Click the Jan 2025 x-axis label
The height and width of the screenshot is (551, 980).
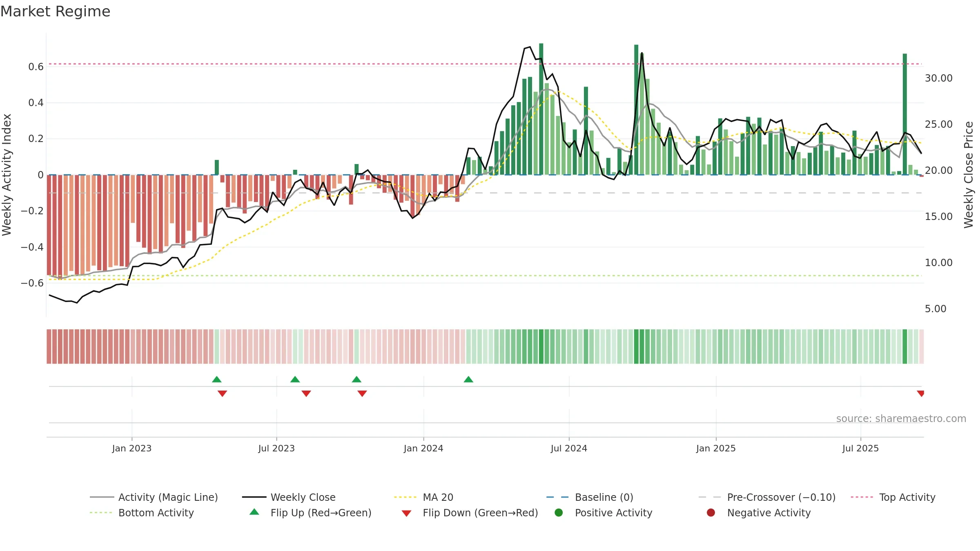(716, 448)
